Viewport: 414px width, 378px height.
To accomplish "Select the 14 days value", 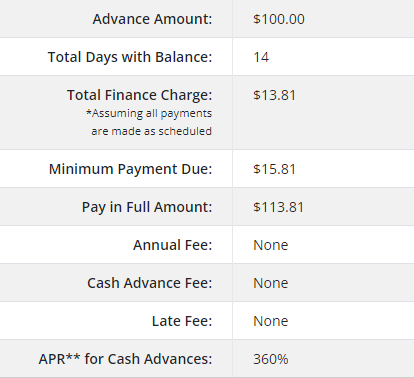I will coord(261,57).
